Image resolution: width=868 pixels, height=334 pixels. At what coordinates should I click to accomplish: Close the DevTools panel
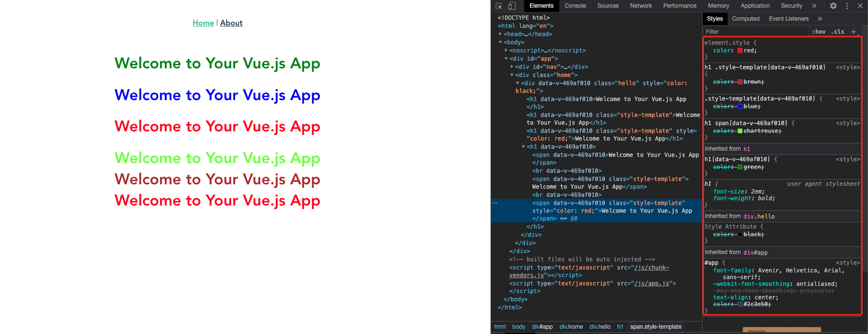(x=860, y=6)
